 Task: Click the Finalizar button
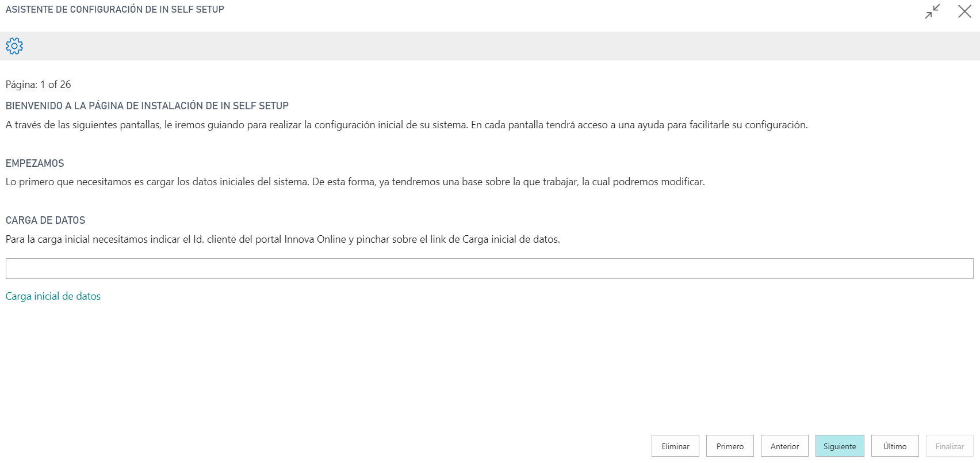(950, 446)
